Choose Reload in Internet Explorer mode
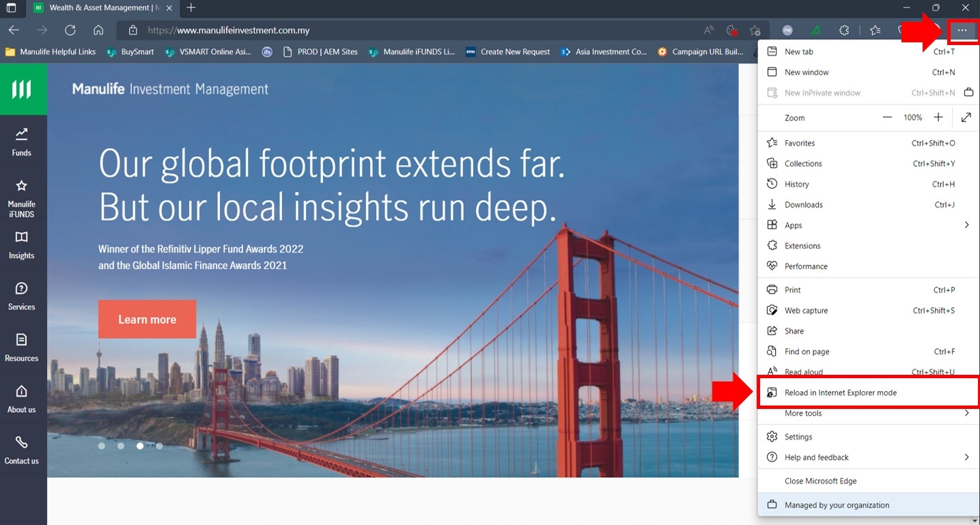 [868, 393]
